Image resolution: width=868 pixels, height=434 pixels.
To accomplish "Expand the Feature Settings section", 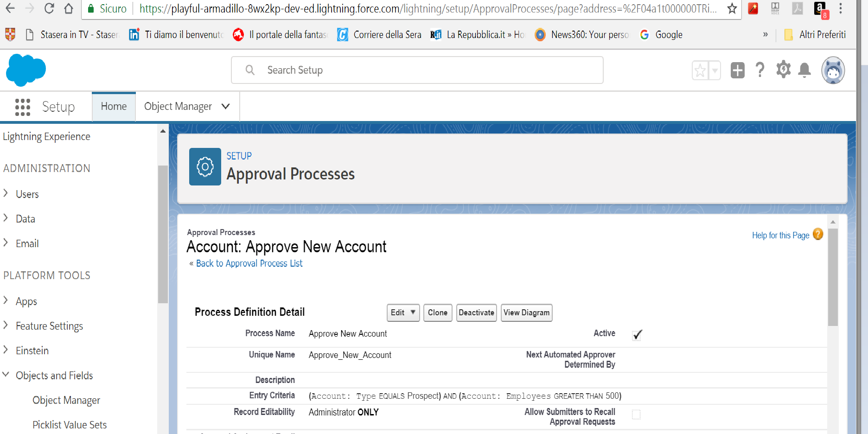I will pyautogui.click(x=6, y=325).
